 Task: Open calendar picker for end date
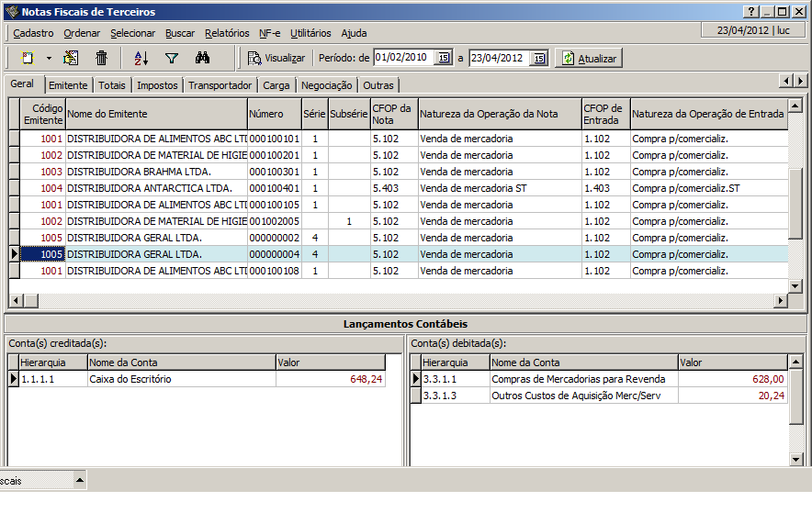539,58
